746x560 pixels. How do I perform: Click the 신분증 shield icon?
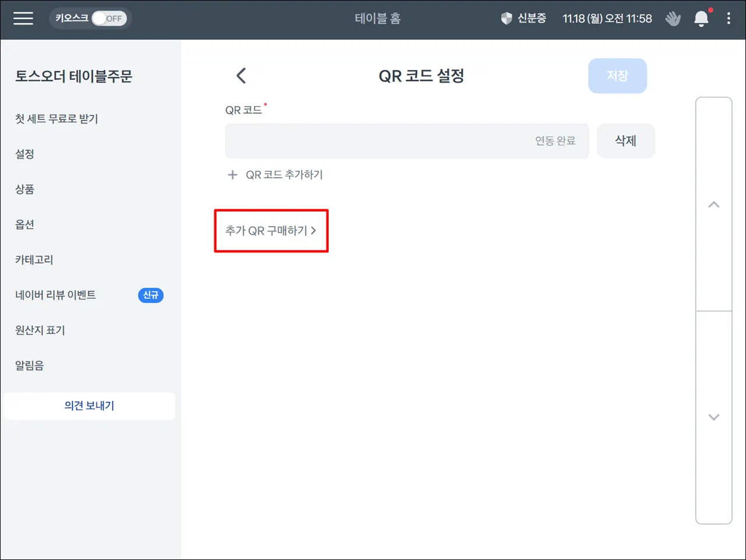506,19
